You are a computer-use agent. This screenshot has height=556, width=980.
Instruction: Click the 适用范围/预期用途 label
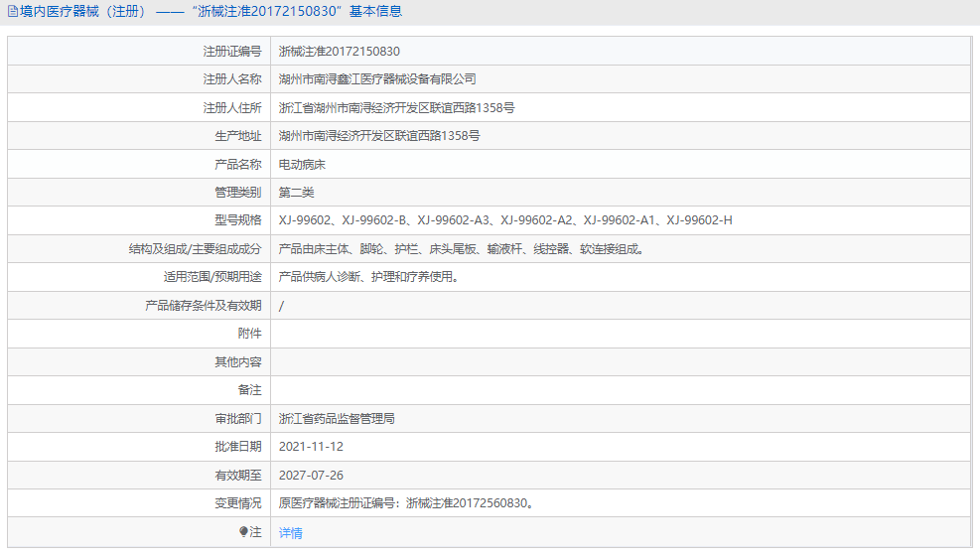(x=212, y=277)
